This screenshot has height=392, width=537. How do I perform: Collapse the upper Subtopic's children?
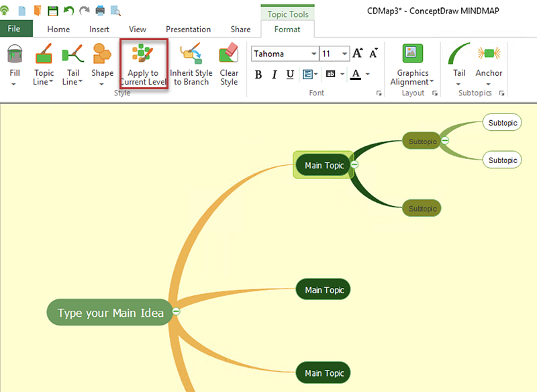(445, 140)
